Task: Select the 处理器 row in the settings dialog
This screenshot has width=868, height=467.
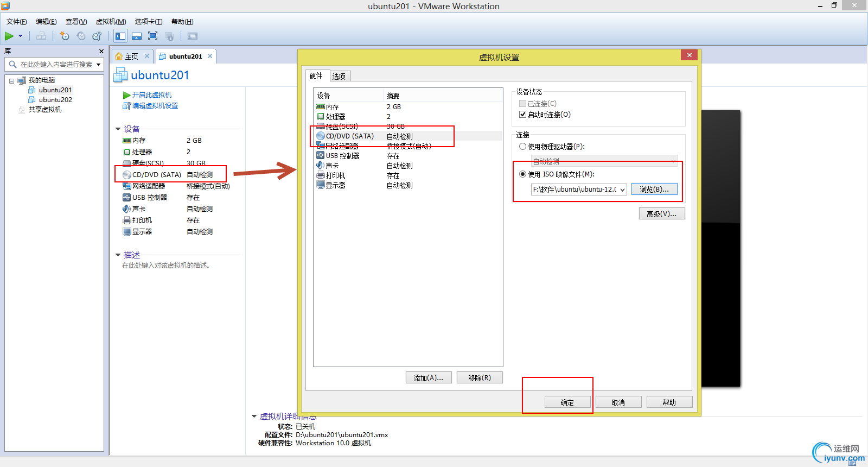Action: [x=408, y=117]
